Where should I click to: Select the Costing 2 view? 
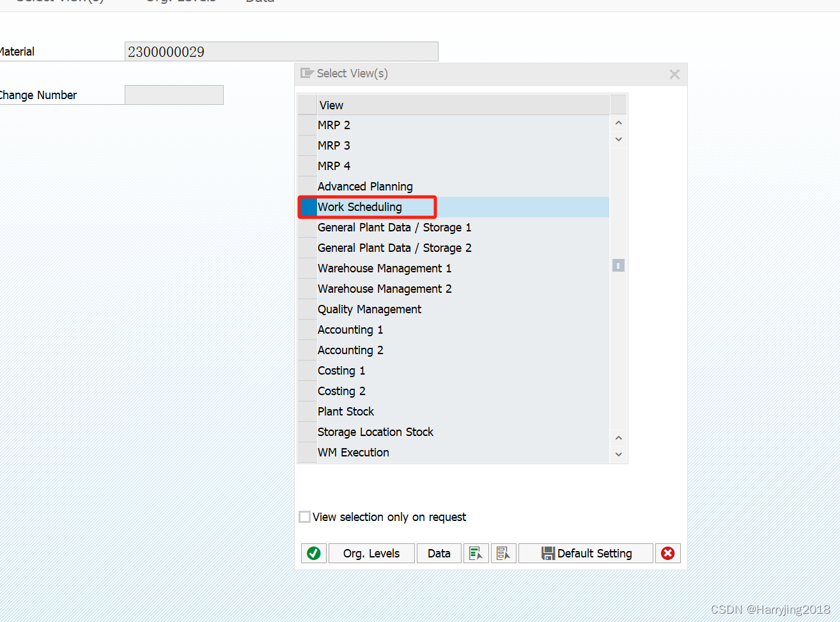click(341, 391)
